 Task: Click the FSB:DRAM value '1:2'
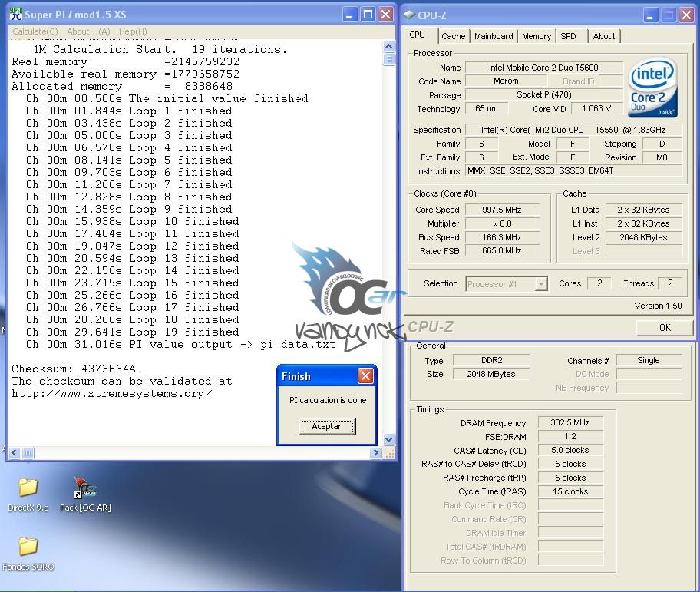(570, 436)
